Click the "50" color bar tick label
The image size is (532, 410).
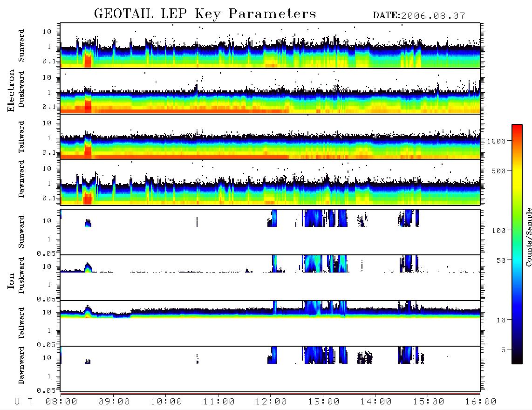pyautogui.click(x=501, y=260)
